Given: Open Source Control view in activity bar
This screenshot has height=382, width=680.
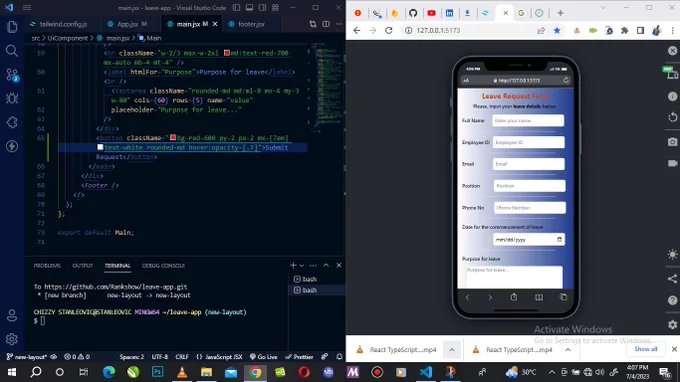Looking at the screenshot, I should 12,75.
